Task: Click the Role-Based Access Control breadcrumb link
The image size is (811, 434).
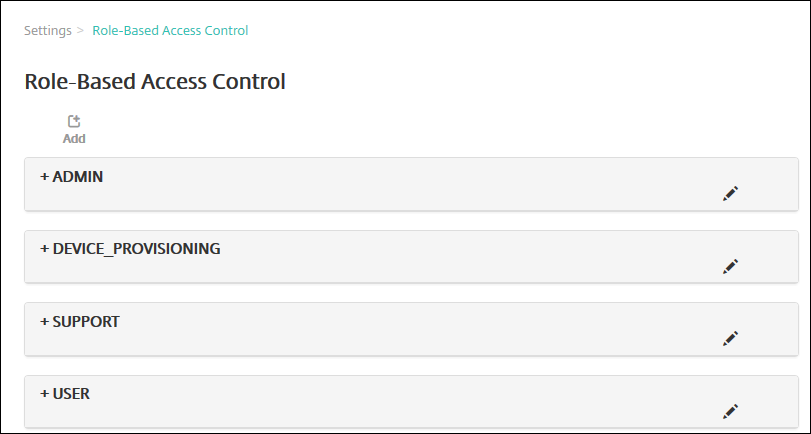Action: (170, 31)
